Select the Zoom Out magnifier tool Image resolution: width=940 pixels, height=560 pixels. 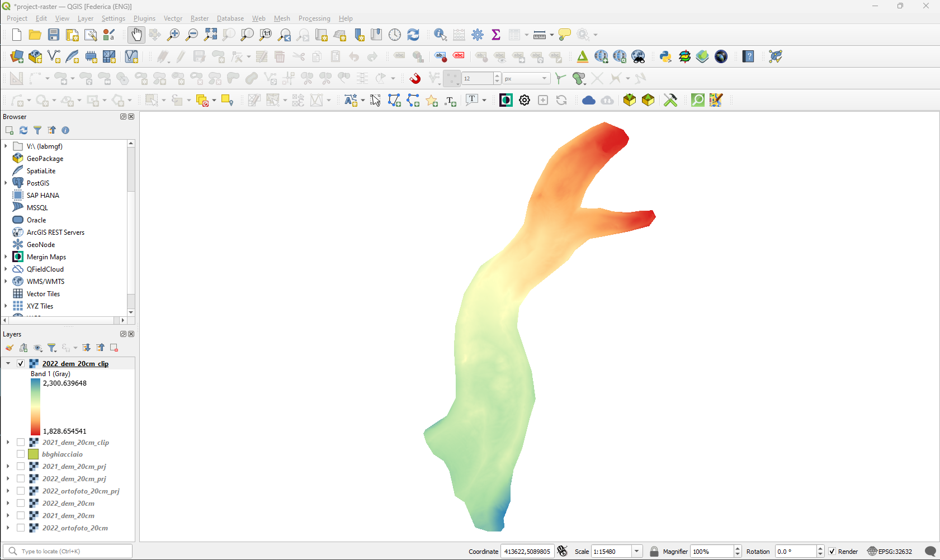[x=192, y=35]
